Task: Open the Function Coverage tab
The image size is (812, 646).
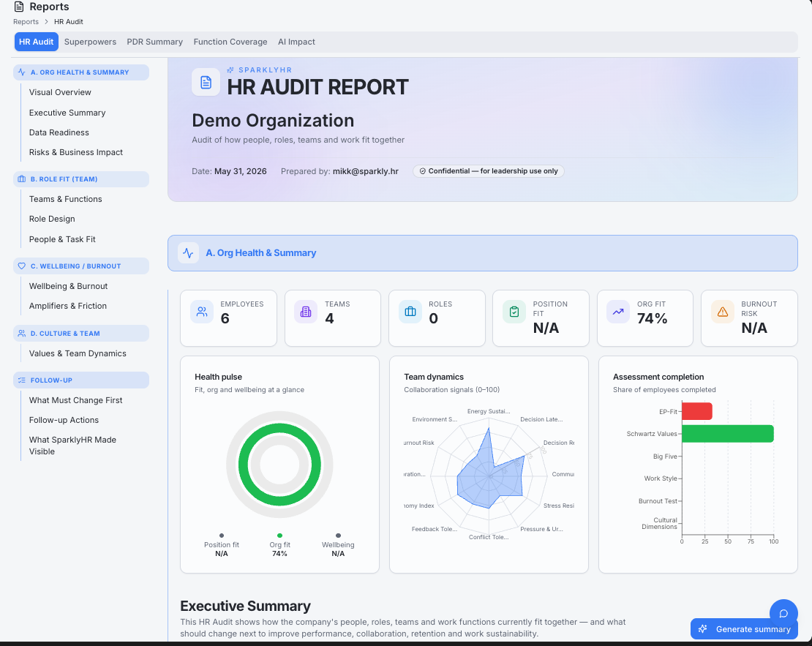Action: (230, 42)
